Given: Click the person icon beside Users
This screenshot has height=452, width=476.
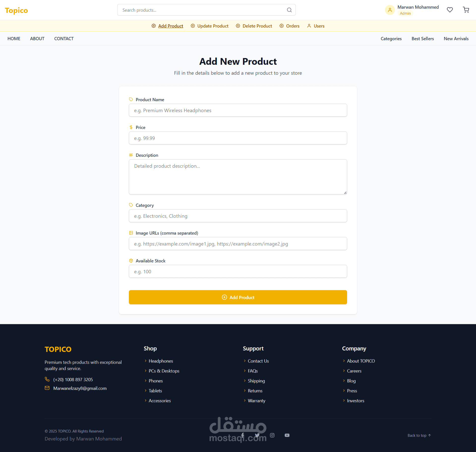Looking at the screenshot, I should pyautogui.click(x=309, y=26).
